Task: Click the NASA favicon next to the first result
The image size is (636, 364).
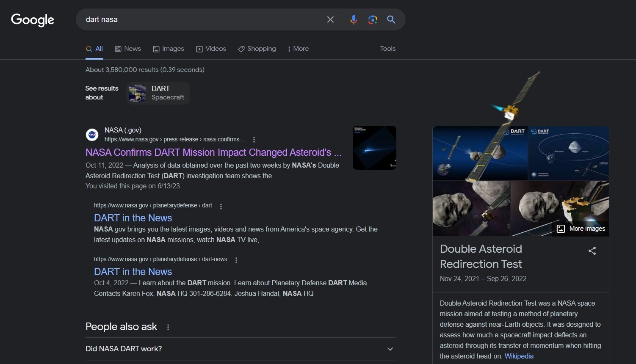Action: pyautogui.click(x=92, y=135)
